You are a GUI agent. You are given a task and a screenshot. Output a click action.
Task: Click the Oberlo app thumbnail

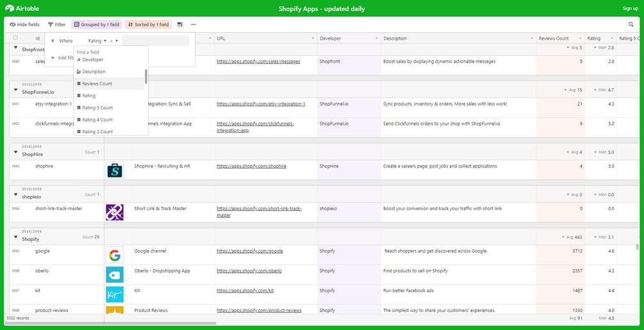tap(115, 275)
